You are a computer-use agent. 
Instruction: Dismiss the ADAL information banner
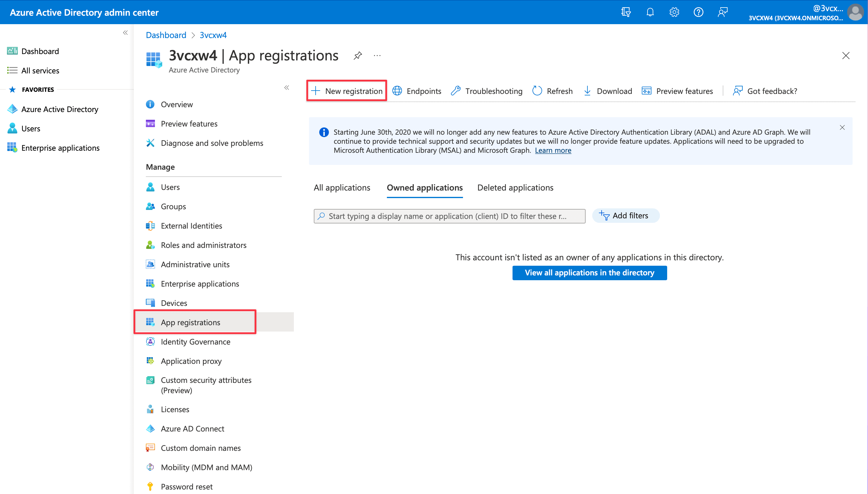[842, 127]
